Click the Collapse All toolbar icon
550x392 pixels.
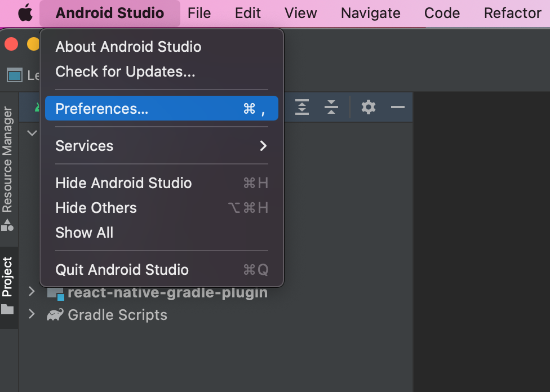pos(331,107)
